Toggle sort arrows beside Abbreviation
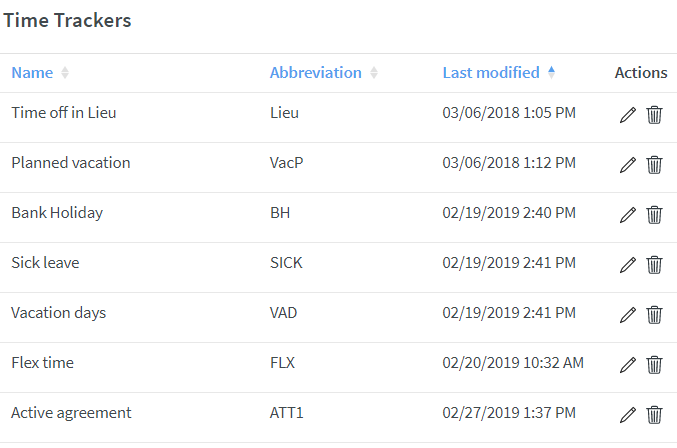This screenshot has height=448, width=677. tap(374, 73)
